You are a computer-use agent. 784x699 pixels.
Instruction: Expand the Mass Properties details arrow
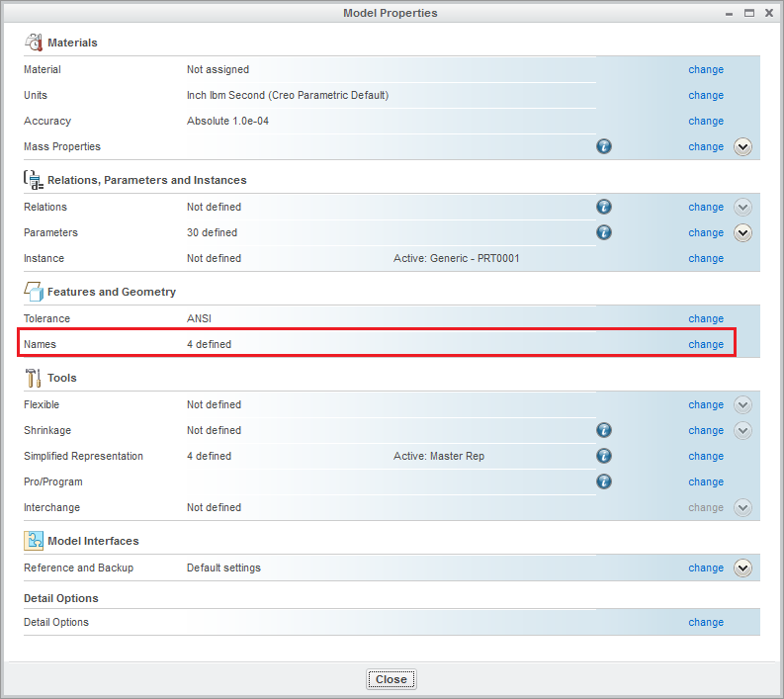tap(743, 147)
